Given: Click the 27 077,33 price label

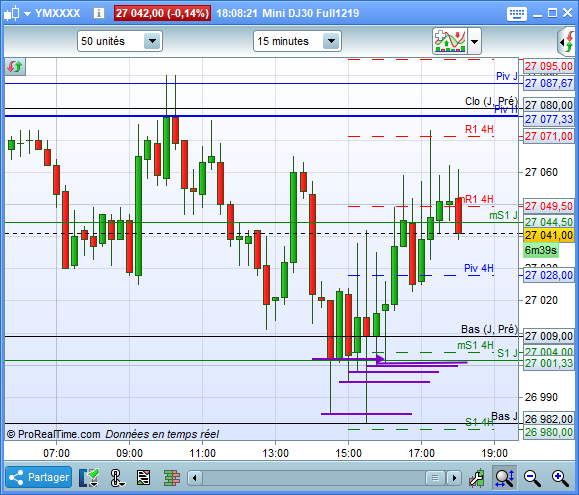Looking at the screenshot, I should coord(549,119).
